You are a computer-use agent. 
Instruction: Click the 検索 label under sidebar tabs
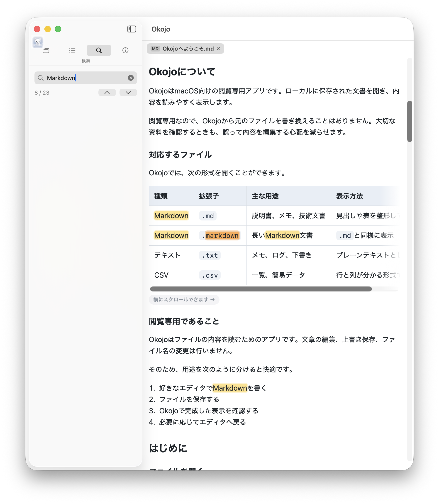pos(86,61)
